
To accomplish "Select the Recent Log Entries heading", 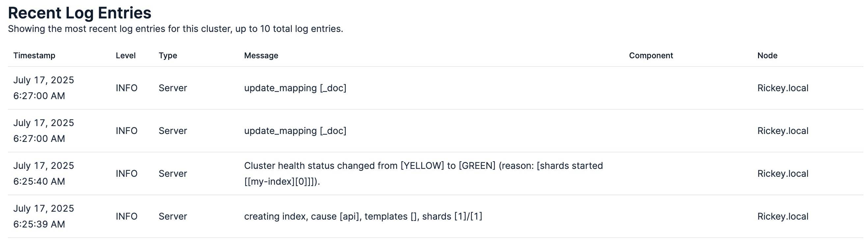I will pos(79,13).
